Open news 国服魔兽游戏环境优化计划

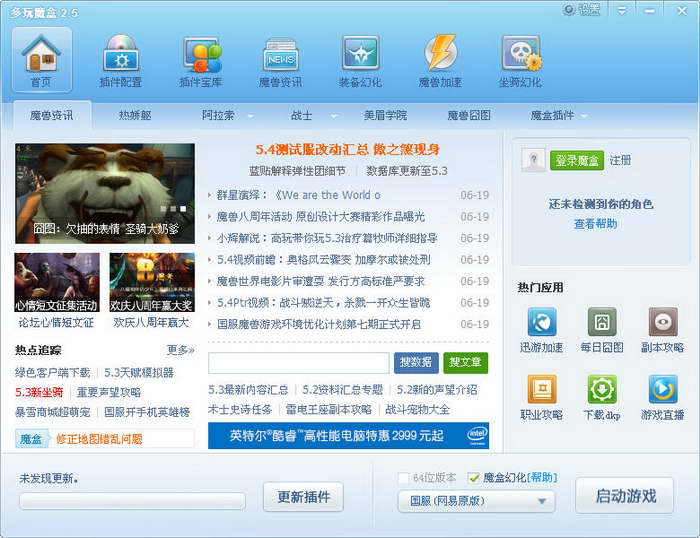point(319,324)
